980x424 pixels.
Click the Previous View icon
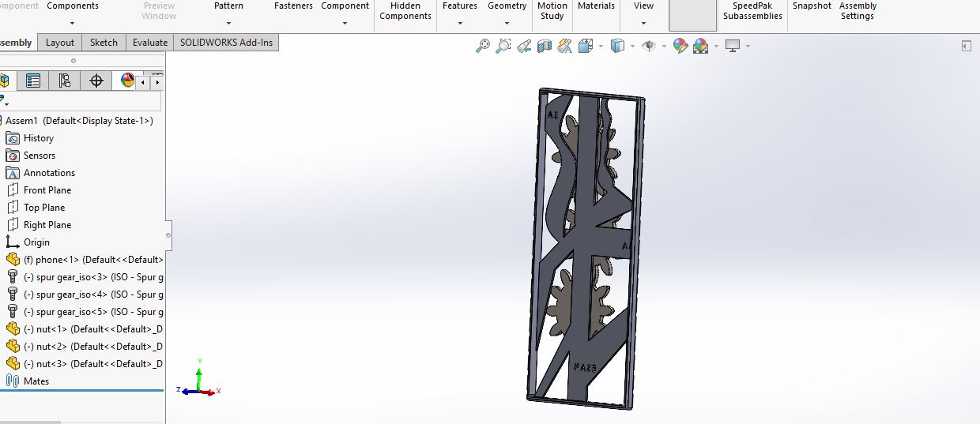tap(523, 47)
